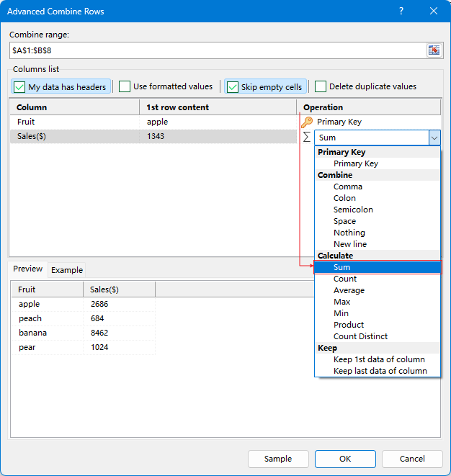
Task: Pick Keep 1st data of column
Action: [379, 359]
